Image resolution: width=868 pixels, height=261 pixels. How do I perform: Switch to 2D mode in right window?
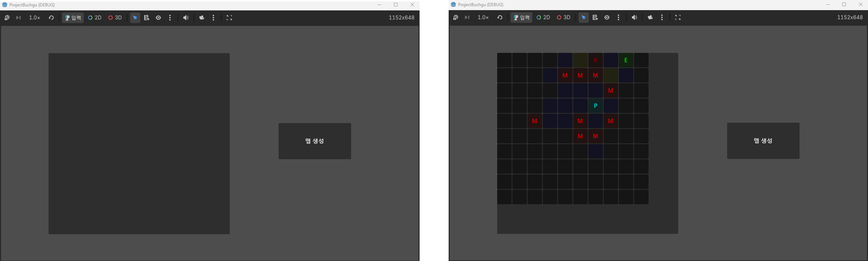click(x=543, y=17)
